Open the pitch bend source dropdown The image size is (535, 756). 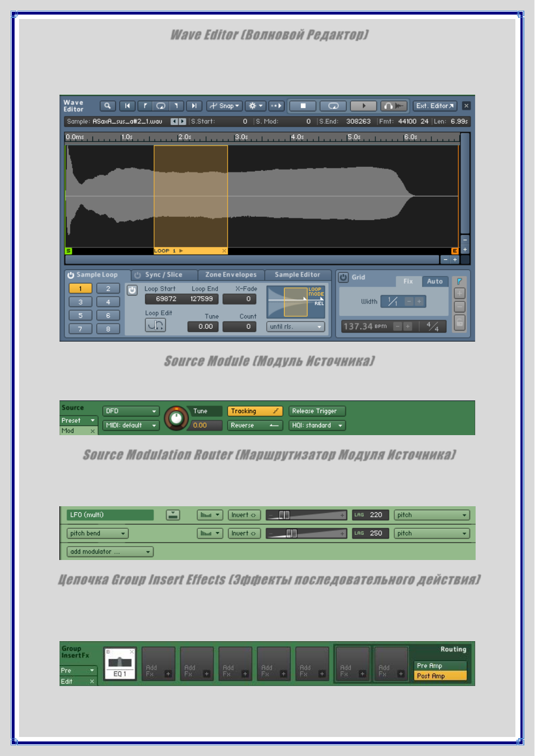pyautogui.click(x=97, y=534)
